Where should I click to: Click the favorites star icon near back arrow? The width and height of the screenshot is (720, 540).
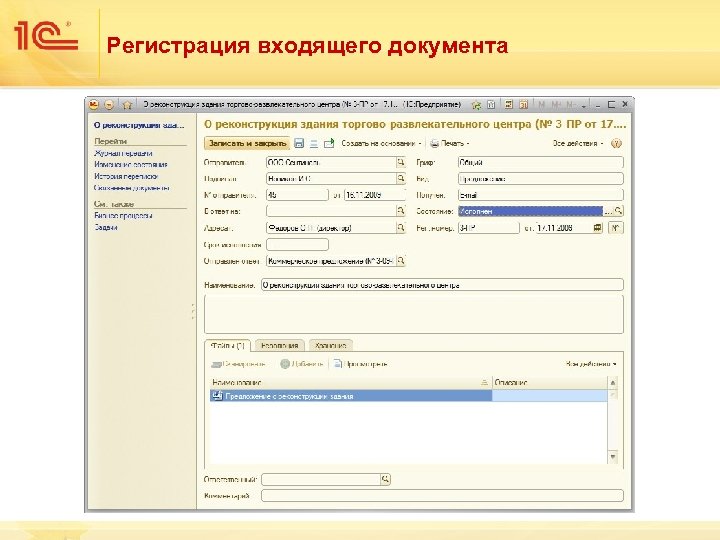point(127,105)
